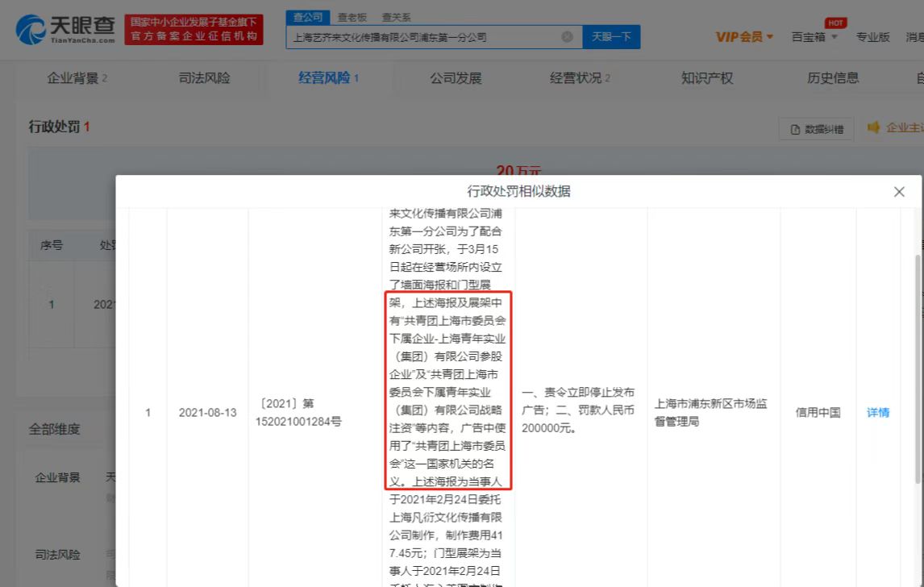Switch to the 查老板 search tab
This screenshot has width=924, height=587.
tap(352, 17)
